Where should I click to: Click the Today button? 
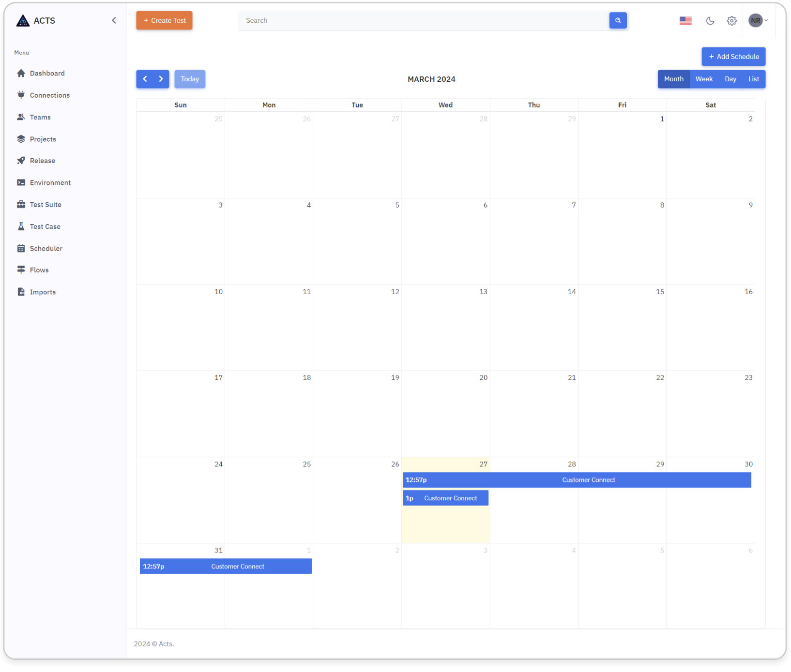tap(190, 79)
